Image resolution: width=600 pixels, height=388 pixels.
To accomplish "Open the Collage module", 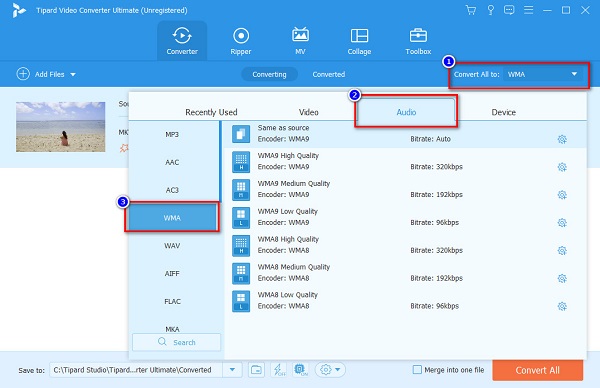I will tap(359, 41).
